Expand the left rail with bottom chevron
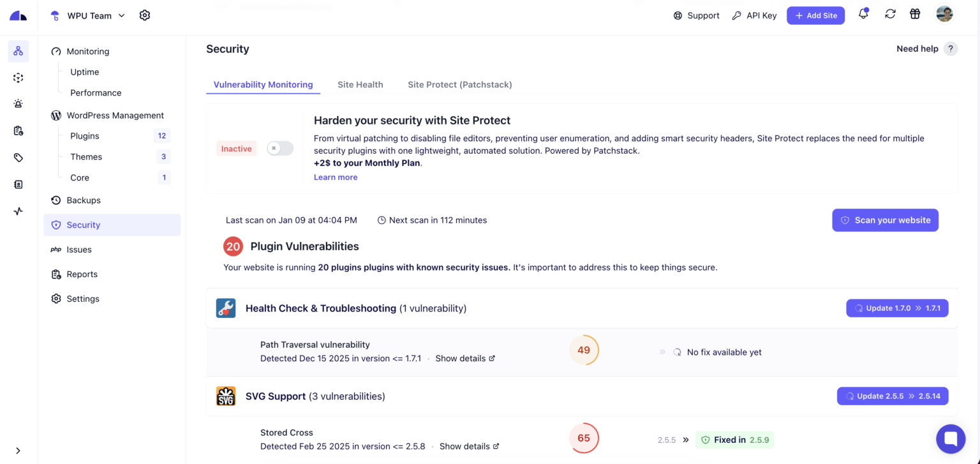This screenshot has width=980, height=464. 18,451
